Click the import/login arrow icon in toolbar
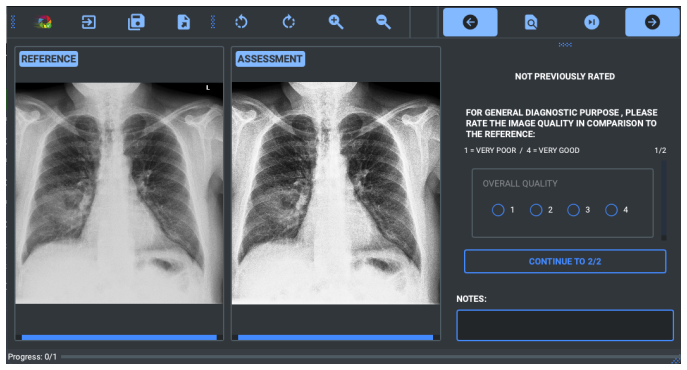The width and height of the screenshot is (687, 370). coord(89,22)
